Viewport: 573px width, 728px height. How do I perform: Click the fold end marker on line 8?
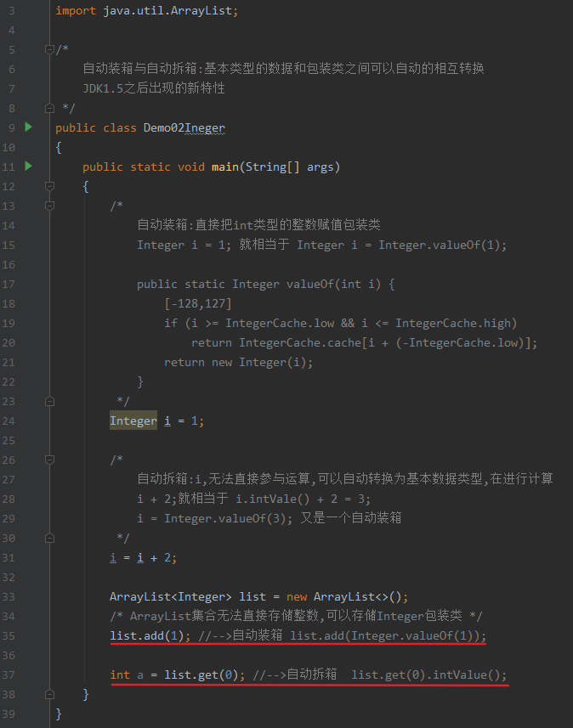coord(49,108)
